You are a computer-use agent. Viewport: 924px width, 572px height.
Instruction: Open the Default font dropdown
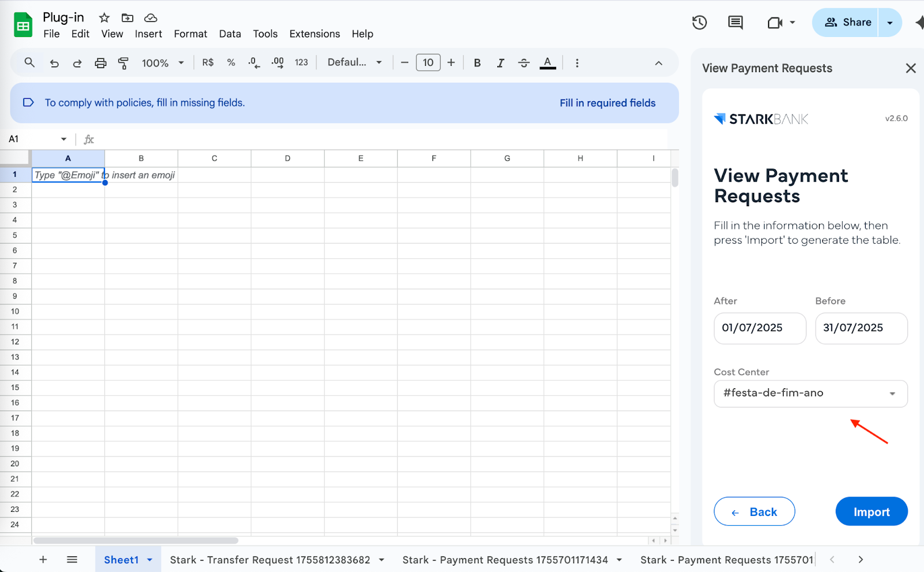(355, 62)
